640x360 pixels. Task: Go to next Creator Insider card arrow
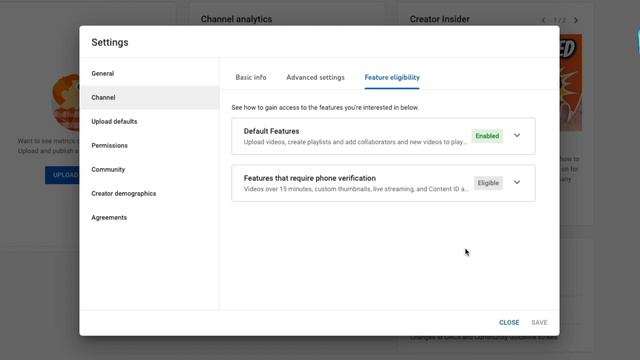click(576, 20)
